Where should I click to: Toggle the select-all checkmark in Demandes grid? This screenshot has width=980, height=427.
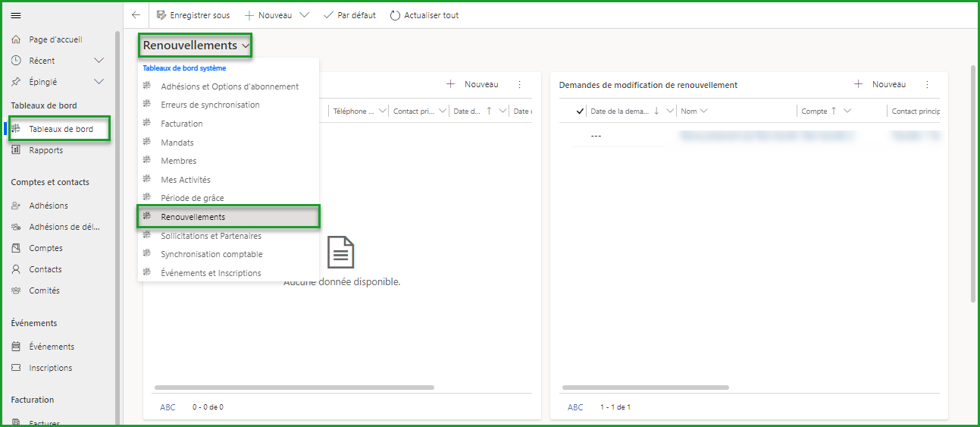581,111
